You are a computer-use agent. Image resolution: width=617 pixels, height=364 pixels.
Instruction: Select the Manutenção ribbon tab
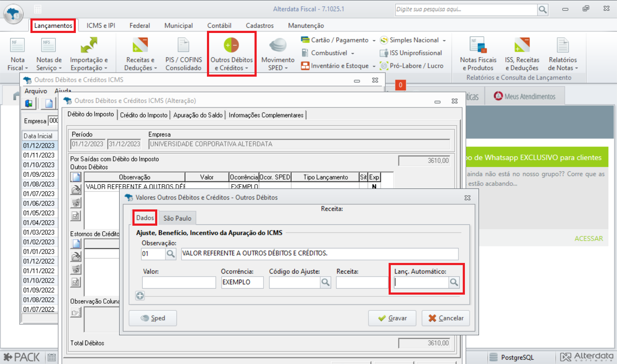pyautogui.click(x=306, y=26)
